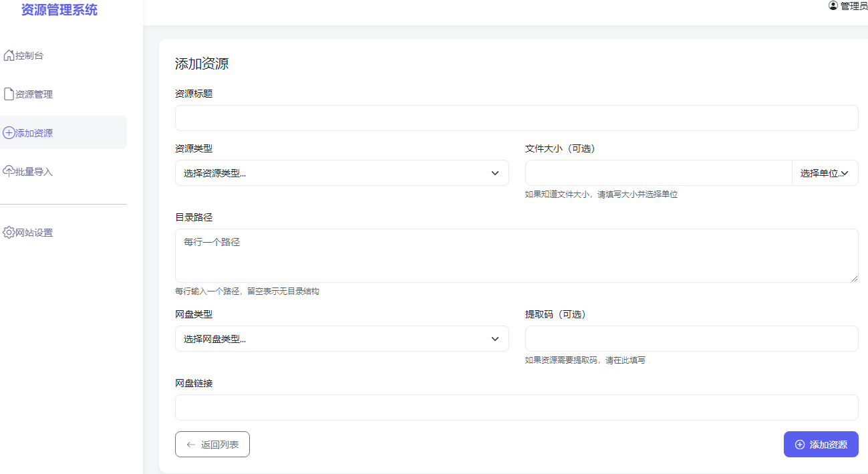Viewport: 868px width, 474px height.
Task: Open the 选择单位 file size unit dropdown
Action: [825, 172]
